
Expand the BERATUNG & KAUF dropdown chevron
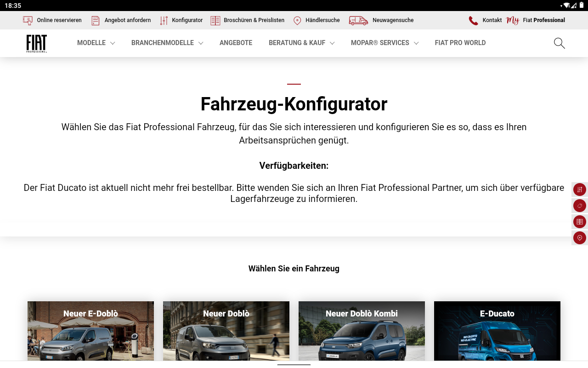click(x=332, y=43)
